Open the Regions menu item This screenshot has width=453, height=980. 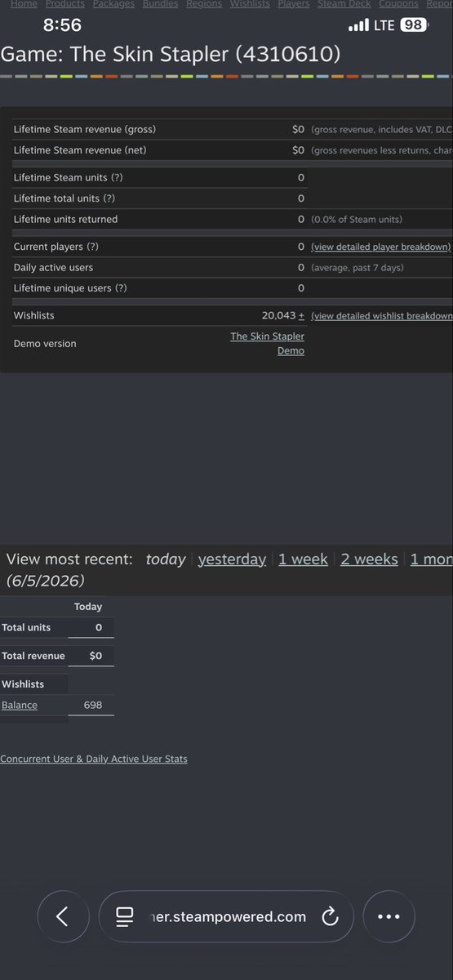[x=204, y=4]
